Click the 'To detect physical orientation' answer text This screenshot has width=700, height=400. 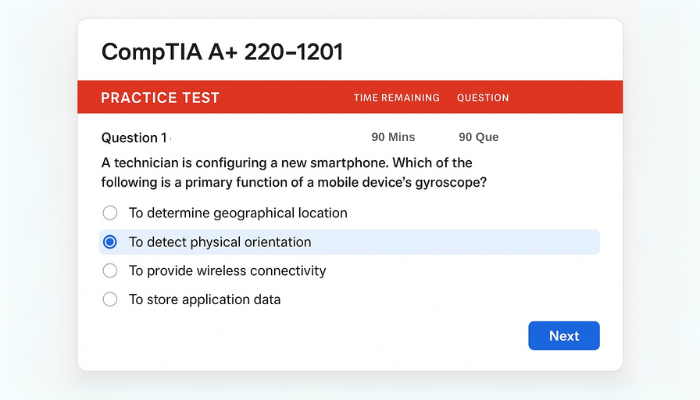click(x=220, y=242)
